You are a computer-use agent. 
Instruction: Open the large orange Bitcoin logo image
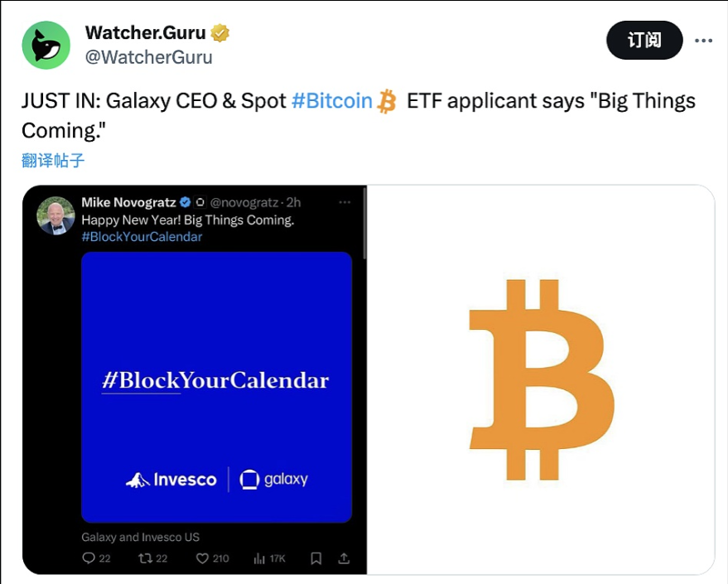541,380
